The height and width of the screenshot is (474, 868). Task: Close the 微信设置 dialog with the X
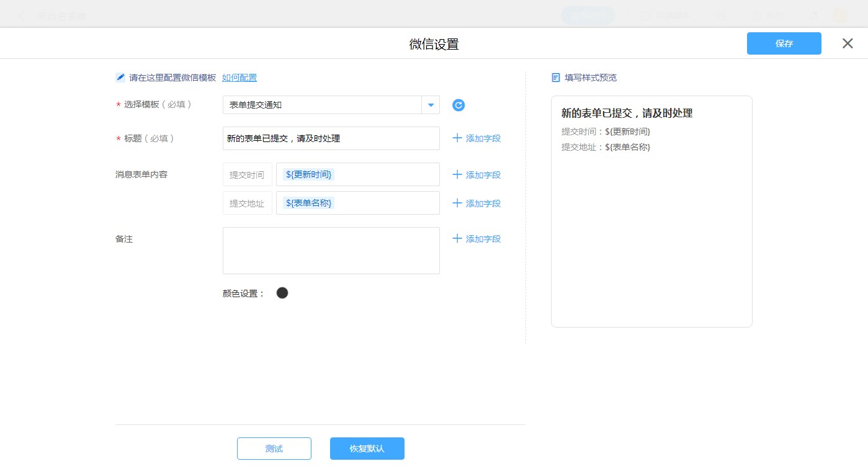pyautogui.click(x=848, y=43)
